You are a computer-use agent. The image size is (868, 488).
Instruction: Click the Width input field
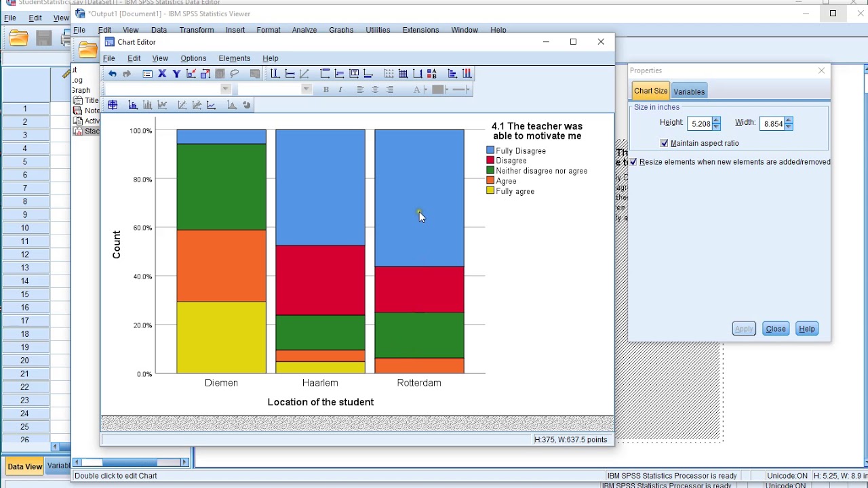click(772, 123)
